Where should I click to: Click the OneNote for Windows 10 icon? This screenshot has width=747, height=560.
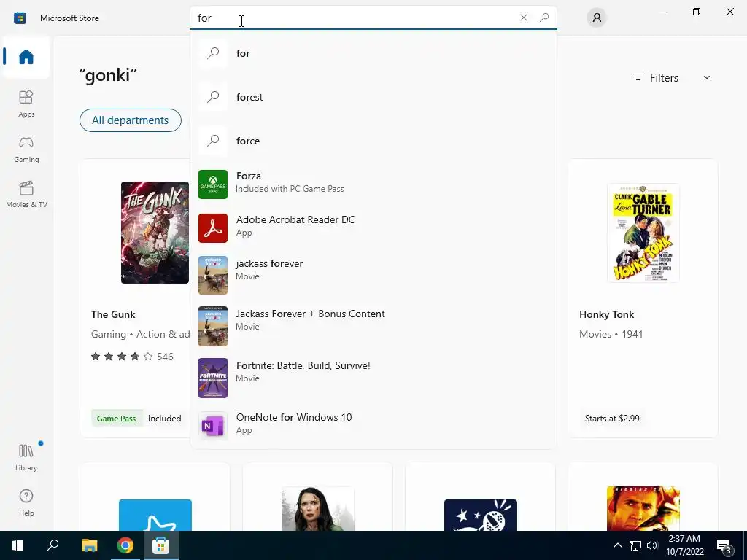click(213, 425)
